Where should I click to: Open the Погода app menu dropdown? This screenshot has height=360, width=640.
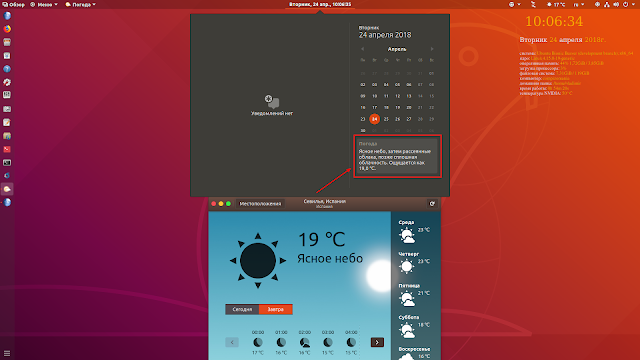(80, 4)
